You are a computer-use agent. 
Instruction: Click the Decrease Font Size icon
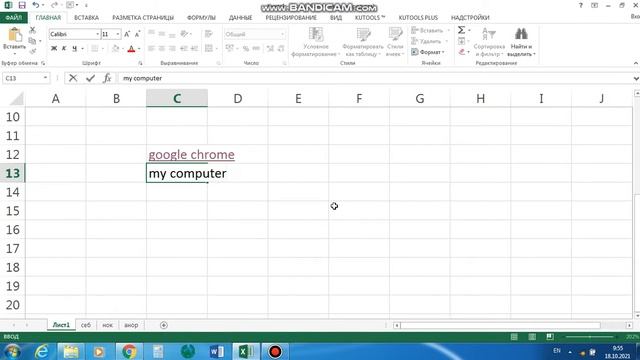point(138,34)
